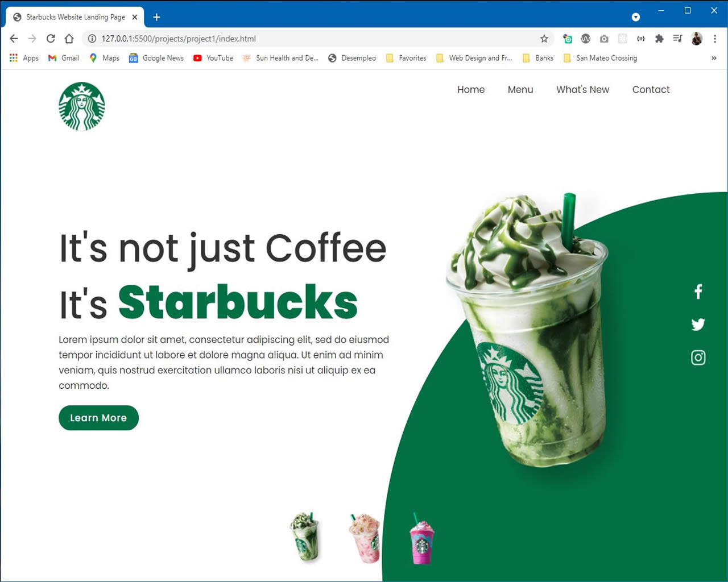Switch to the Starbucks Website Landing Page tab

[75, 17]
